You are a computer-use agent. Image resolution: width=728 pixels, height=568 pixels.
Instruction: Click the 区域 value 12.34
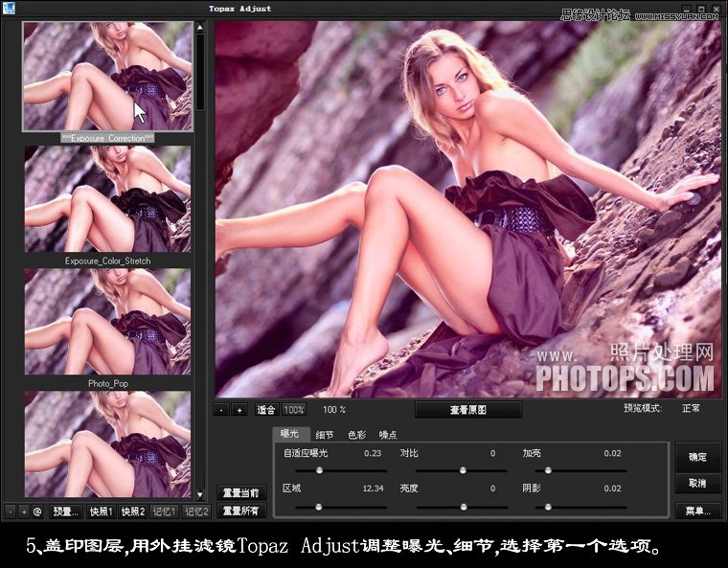(x=374, y=488)
